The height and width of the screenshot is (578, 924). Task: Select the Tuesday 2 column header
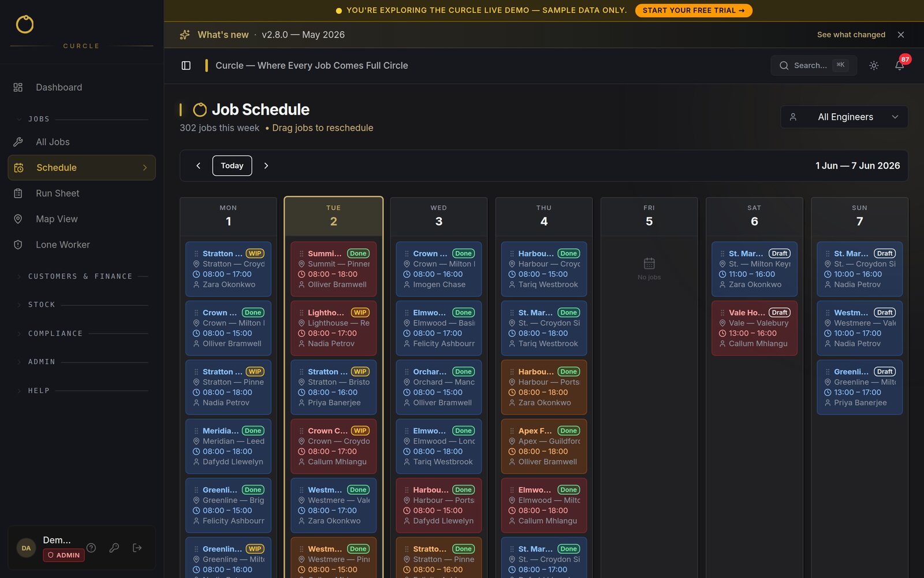334,216
